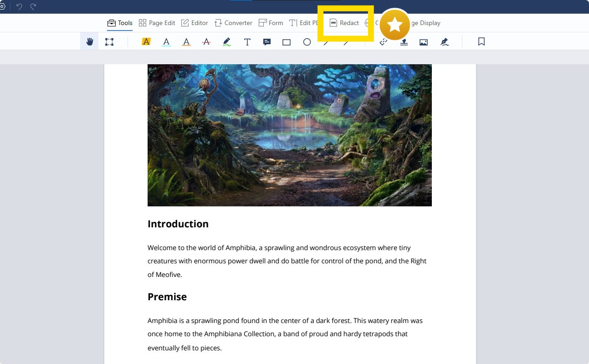This screenshot has width=589, height=364.
Task: Open the Form tab
Action: click(x=271, y=23)
